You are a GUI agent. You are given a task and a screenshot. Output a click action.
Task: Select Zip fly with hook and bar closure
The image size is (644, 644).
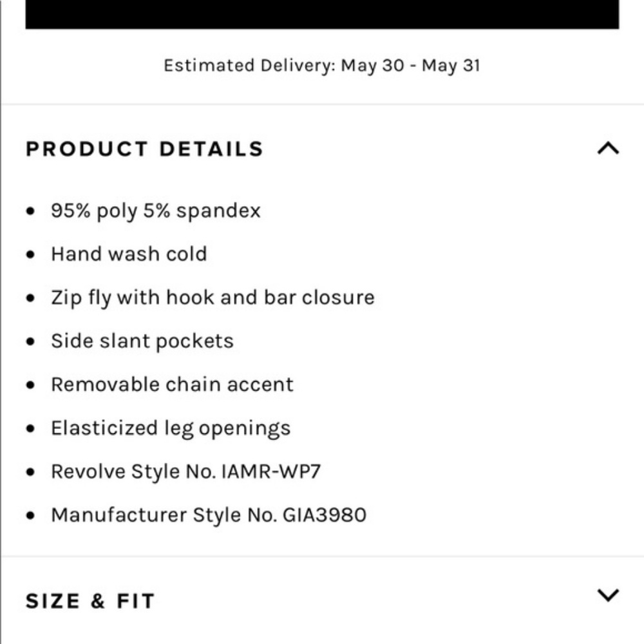(x=213, y=298)
